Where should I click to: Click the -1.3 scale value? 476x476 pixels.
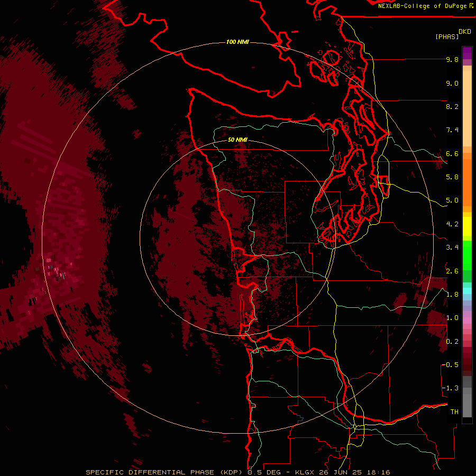pyautogui.click(x=450, y=388)
